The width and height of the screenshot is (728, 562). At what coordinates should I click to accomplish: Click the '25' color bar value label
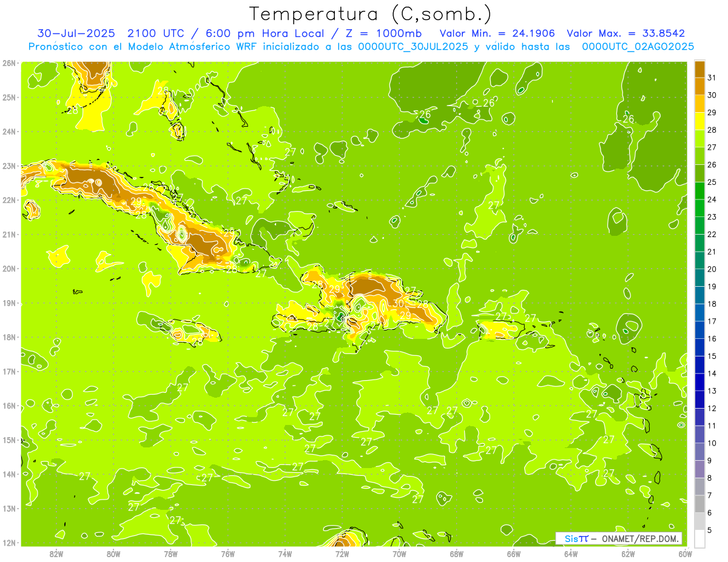pyautogui.click(x=712, y=182)
